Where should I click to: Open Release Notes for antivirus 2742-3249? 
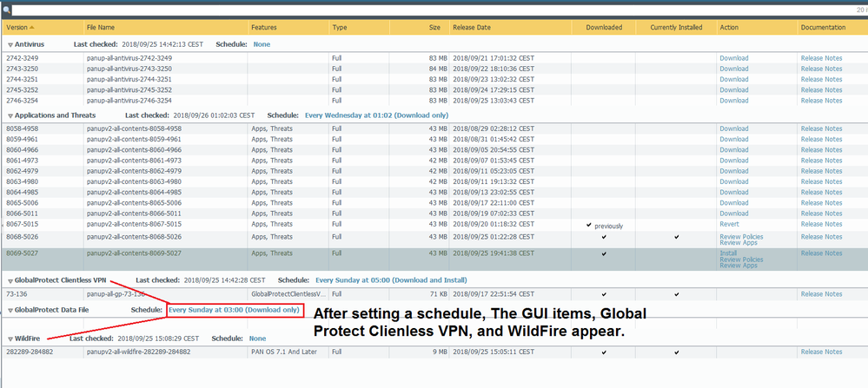(x=821, y=58)
